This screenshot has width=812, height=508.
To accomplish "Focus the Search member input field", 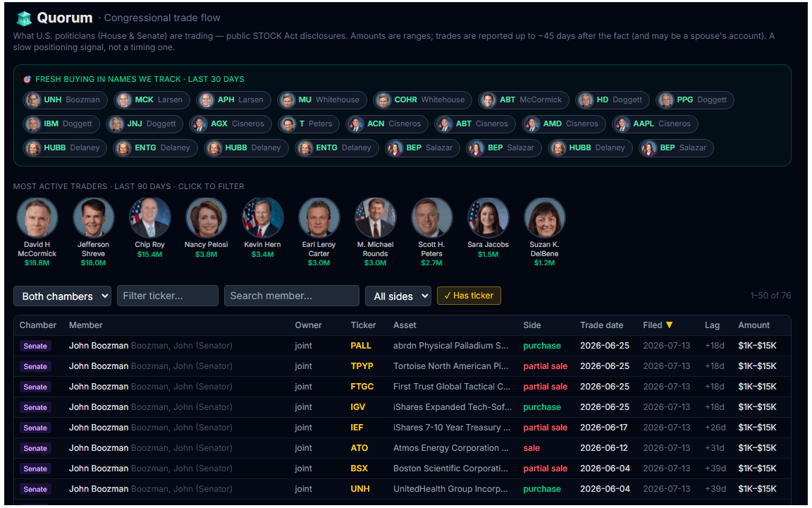I will [x=292, y=296].
